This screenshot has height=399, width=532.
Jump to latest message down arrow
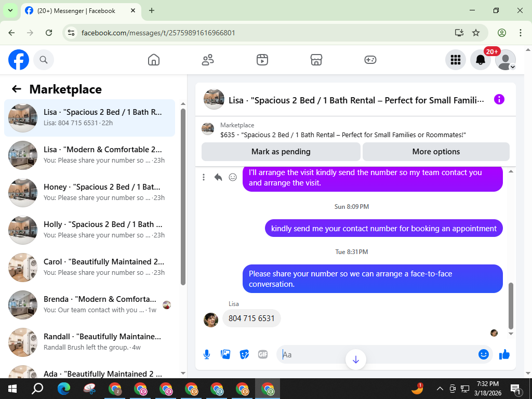(355, 360)
